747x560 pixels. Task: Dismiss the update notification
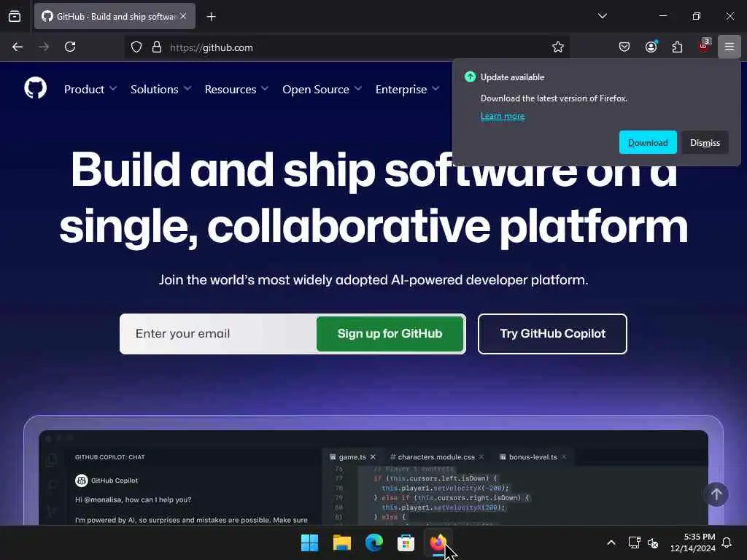pos(705,142)
